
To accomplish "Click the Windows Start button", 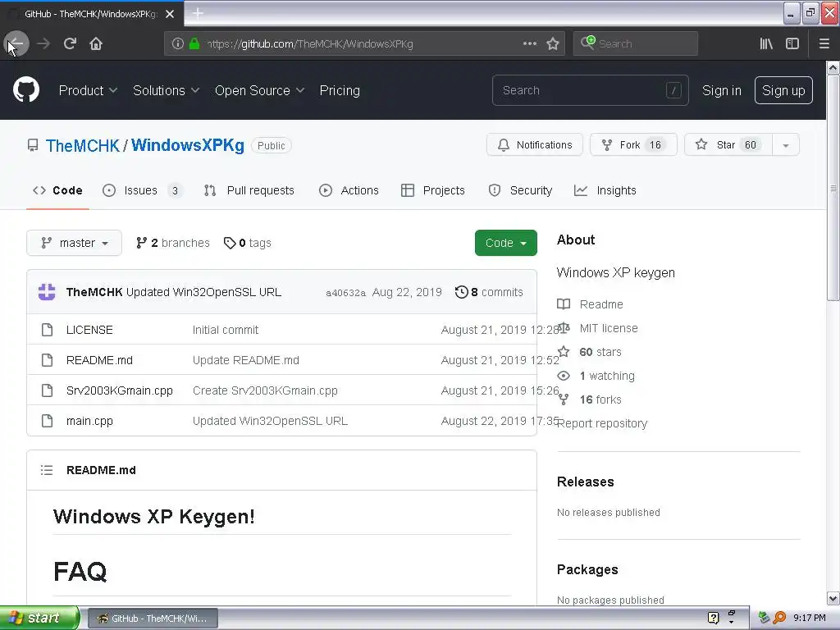I will (39, 618).
